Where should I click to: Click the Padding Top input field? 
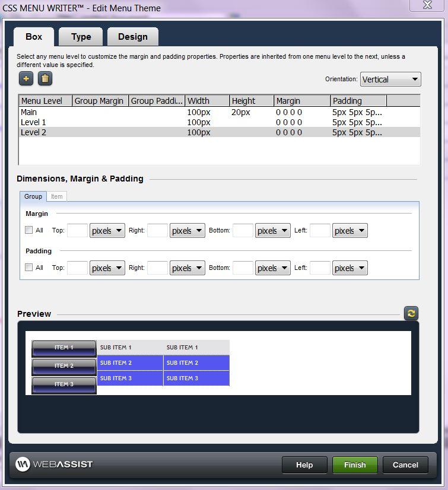[x=78, y=268]
